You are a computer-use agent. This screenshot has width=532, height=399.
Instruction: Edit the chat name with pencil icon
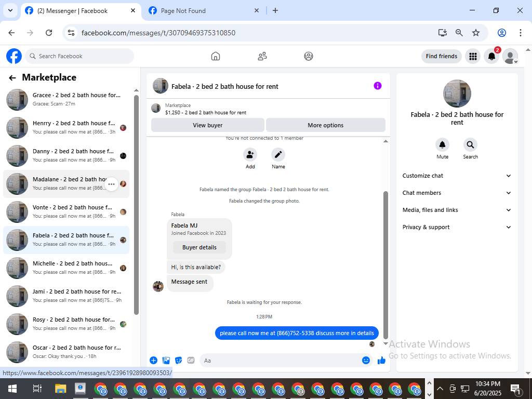pos(278,155)
